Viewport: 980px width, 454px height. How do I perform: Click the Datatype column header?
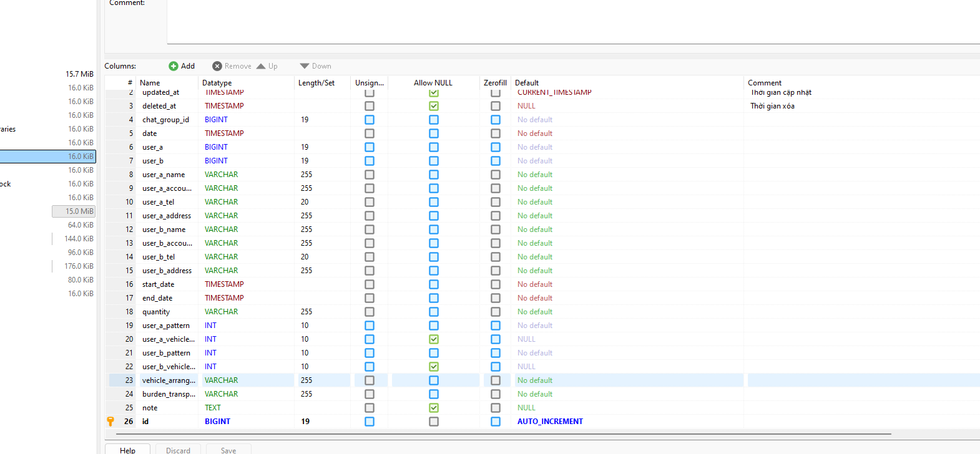pos(217,83)
